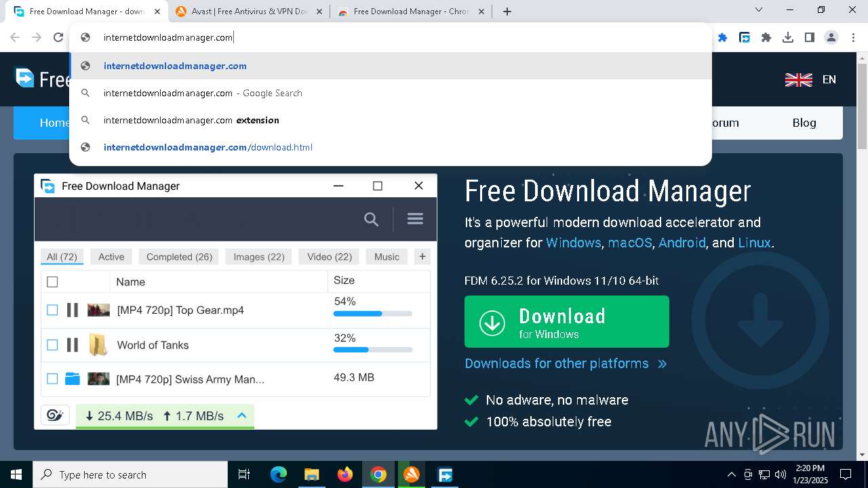This screenshot has height=488, width=868.
Task: Open the Extensions puzzle menu
Action: click(x=766, y=37)
